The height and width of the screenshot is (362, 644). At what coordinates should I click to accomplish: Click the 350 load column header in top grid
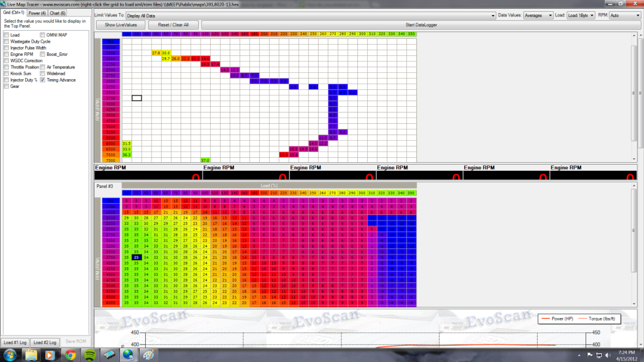pos(411,34)
